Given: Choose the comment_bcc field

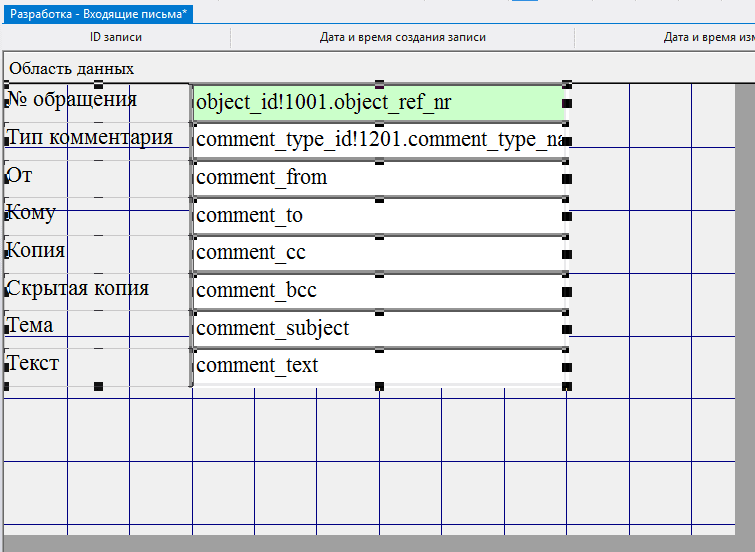Looking at the screenshot, I should 378,291.
